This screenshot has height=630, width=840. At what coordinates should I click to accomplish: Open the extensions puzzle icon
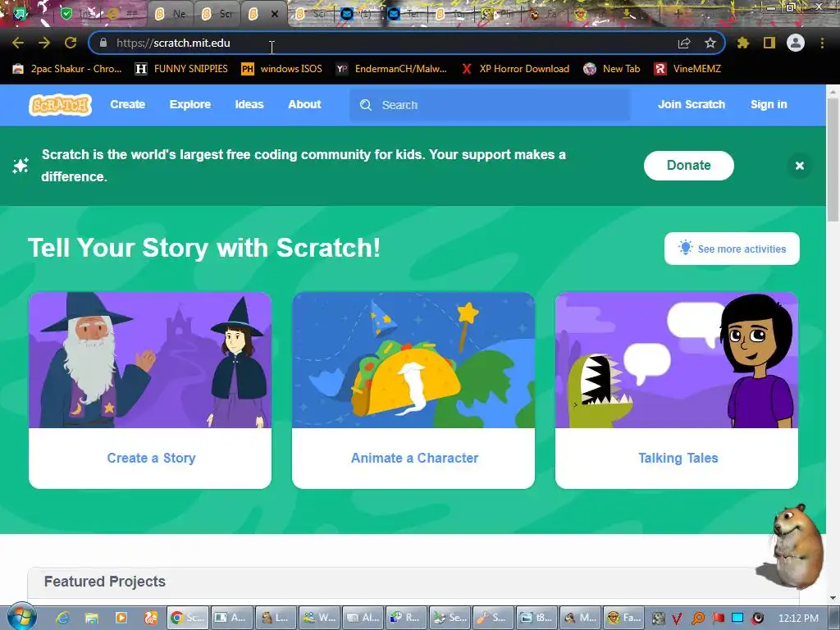743,43
